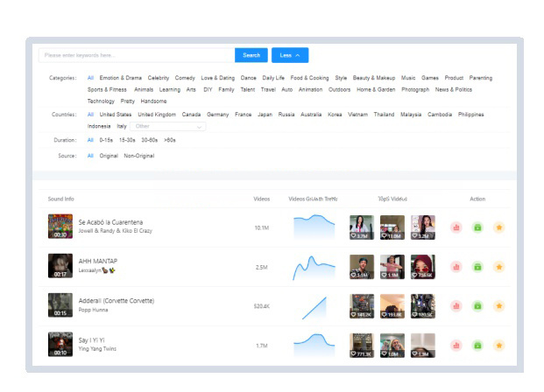Image resolution: width=544 pixels, height=392 pixels.
Task: Favorite AHH MANTAP with the star icon
Action: [x=498, y=267]
